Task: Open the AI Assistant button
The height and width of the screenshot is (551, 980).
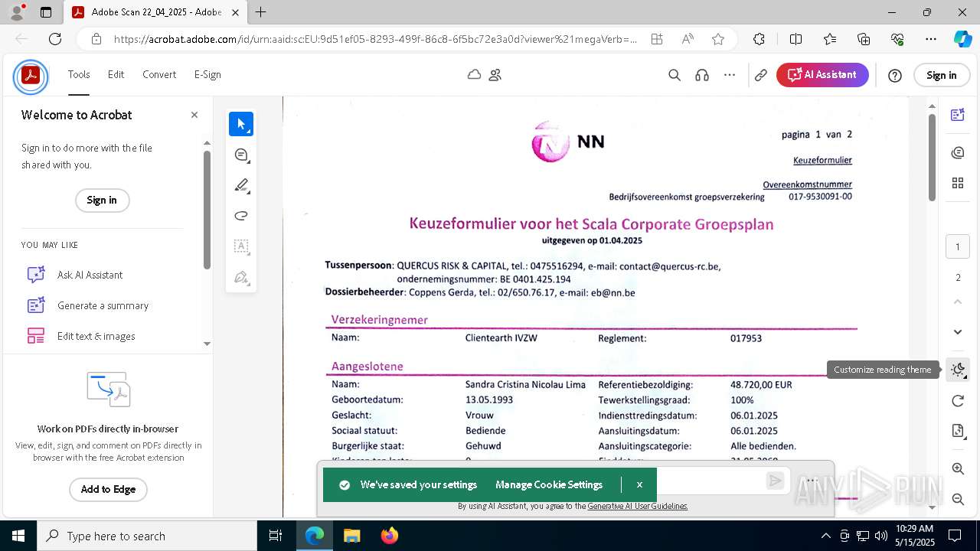Action: click(822, 74)
